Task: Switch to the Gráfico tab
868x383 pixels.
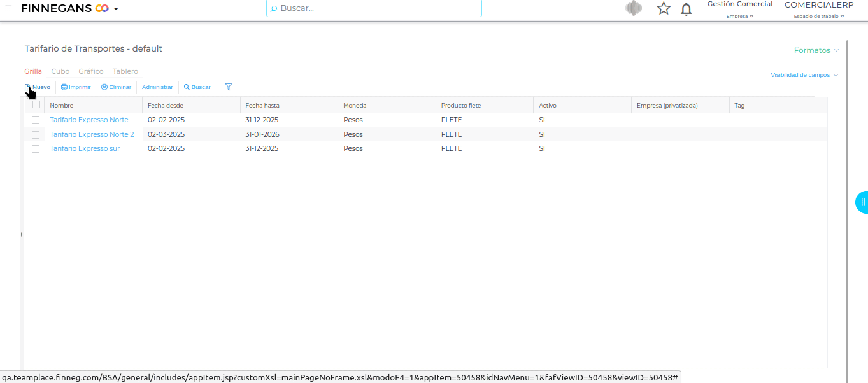Action: tap(91, 71)
